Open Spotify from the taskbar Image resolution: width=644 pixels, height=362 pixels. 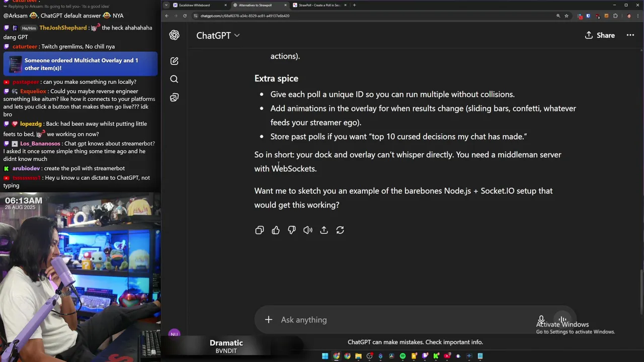pyautogui.click(x=403, y=356)
